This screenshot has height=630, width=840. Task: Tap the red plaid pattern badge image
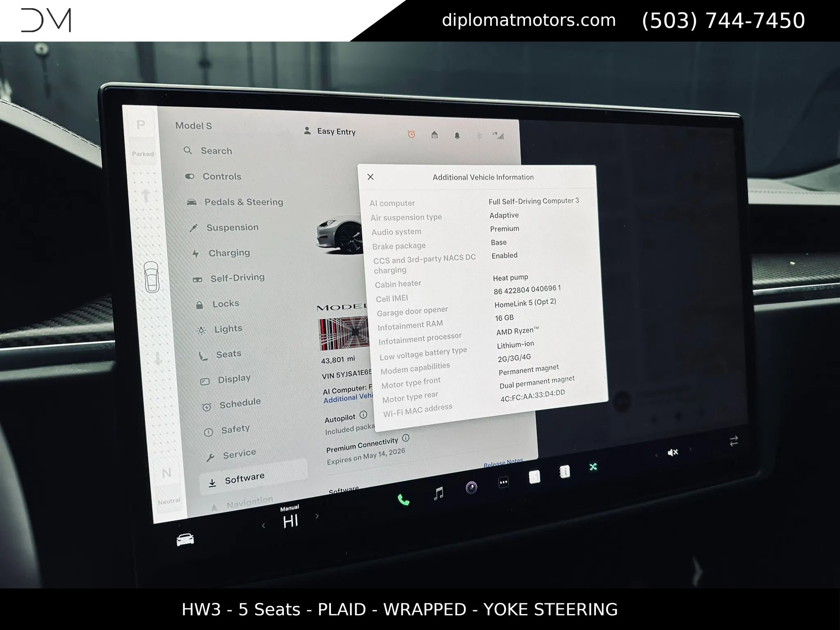click(x=344, y=333)
